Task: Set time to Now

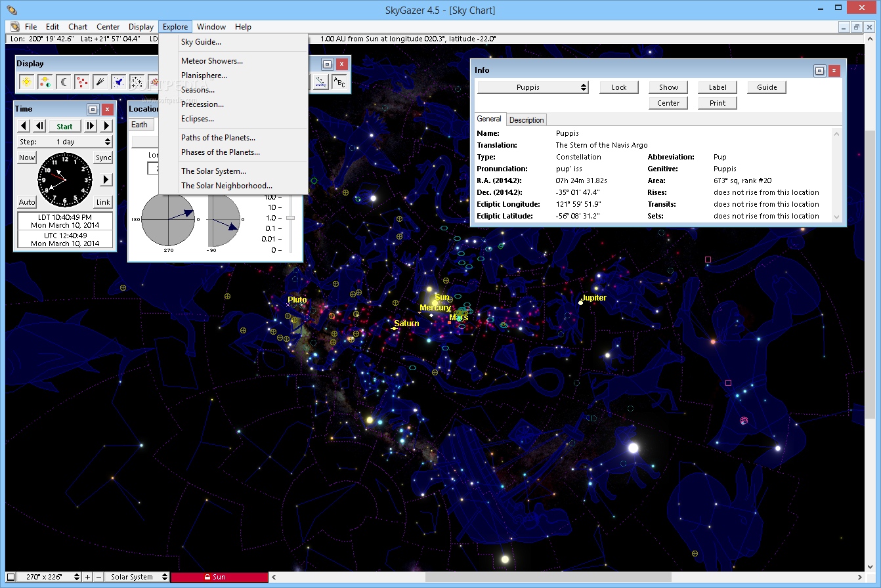Action: tap(27, 157)
